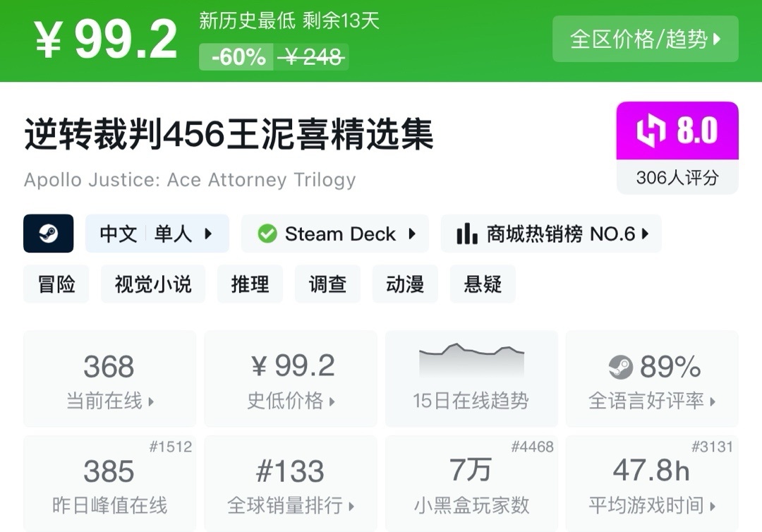
Task: Select the 冒险 genre tag
Action: tap(56, 284)
